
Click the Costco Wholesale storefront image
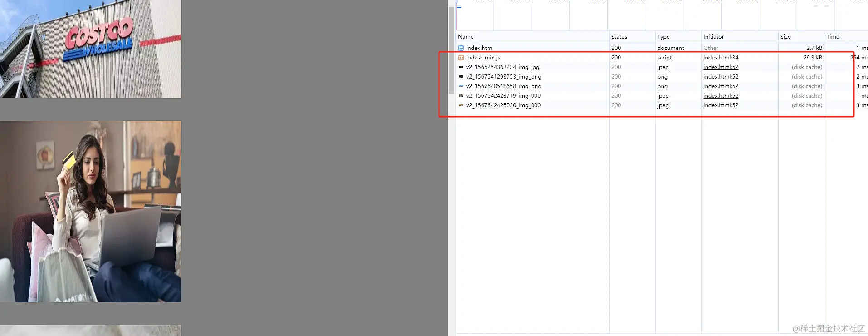click(91, 49)
